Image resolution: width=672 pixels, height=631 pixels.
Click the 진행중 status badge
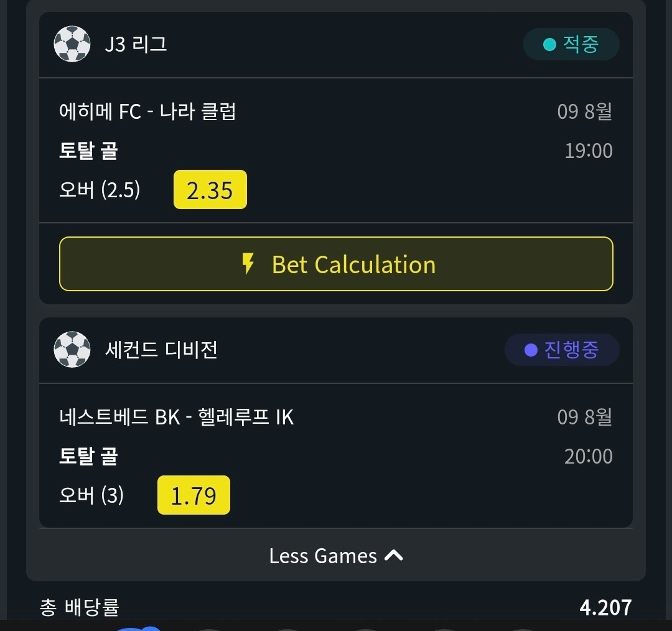562,350
